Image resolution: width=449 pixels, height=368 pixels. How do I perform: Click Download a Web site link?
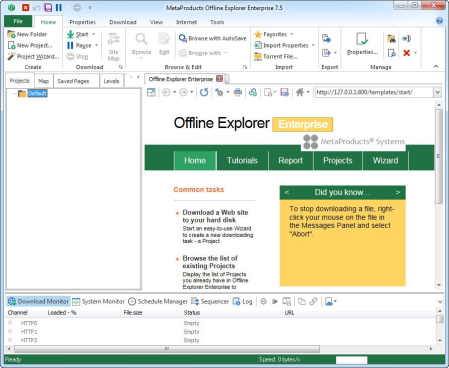[x=215, y=216]
